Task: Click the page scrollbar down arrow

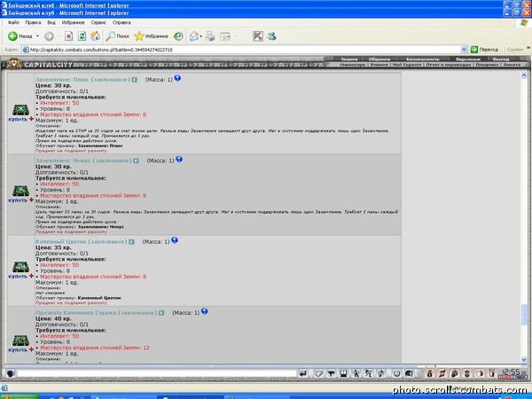Action: point(524,359)
